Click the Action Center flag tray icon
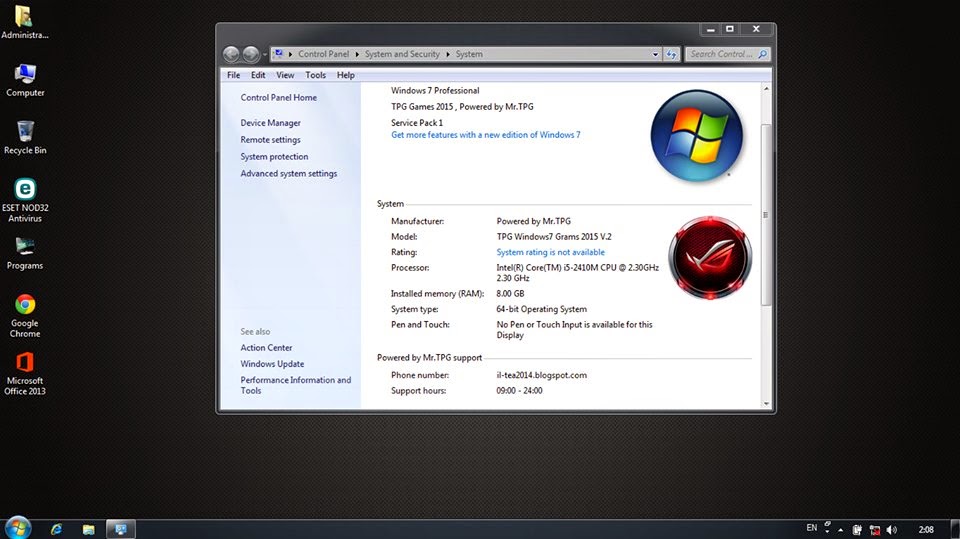 (x=857, y=530)
